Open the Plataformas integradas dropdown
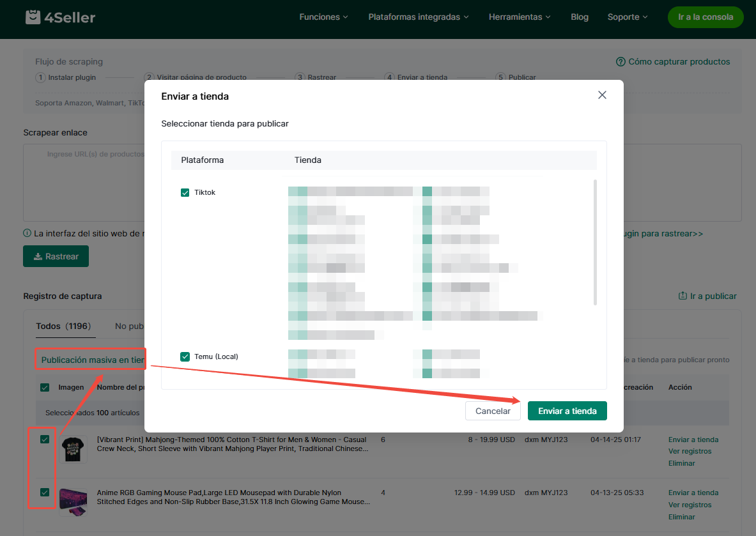Image resolution: width=756 pixels, height=536 pixels. (418, 17)
